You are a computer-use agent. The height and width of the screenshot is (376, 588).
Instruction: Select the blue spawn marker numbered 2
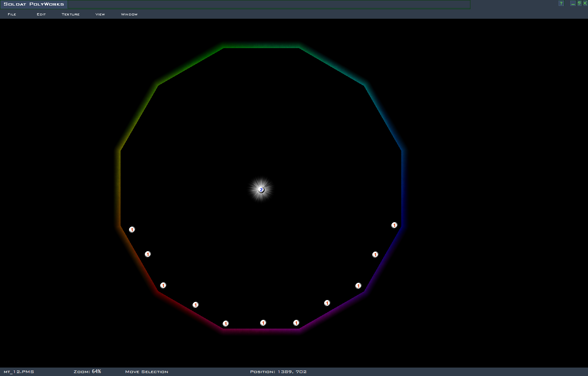coord(261,190)
